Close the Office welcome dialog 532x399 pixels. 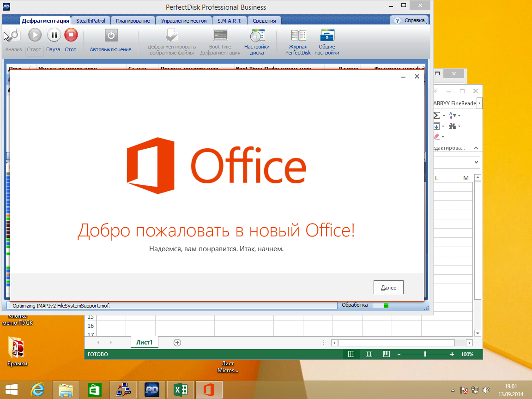[x=417, y=76]
